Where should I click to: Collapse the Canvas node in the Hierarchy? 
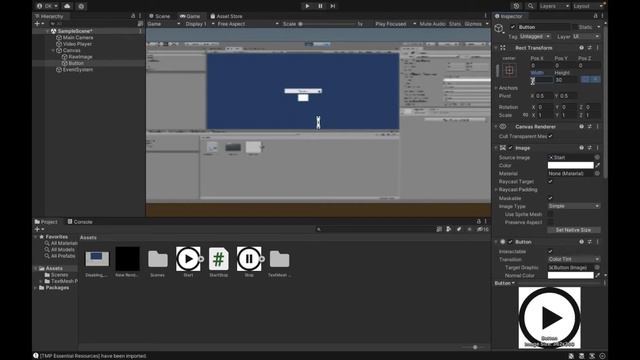click(53, 51)
